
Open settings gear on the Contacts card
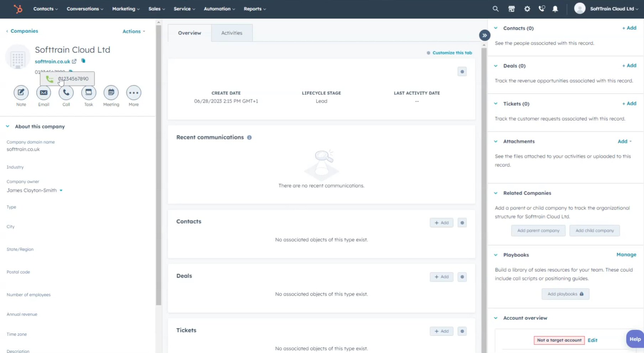pyautogui.click(x=462, y=223)
